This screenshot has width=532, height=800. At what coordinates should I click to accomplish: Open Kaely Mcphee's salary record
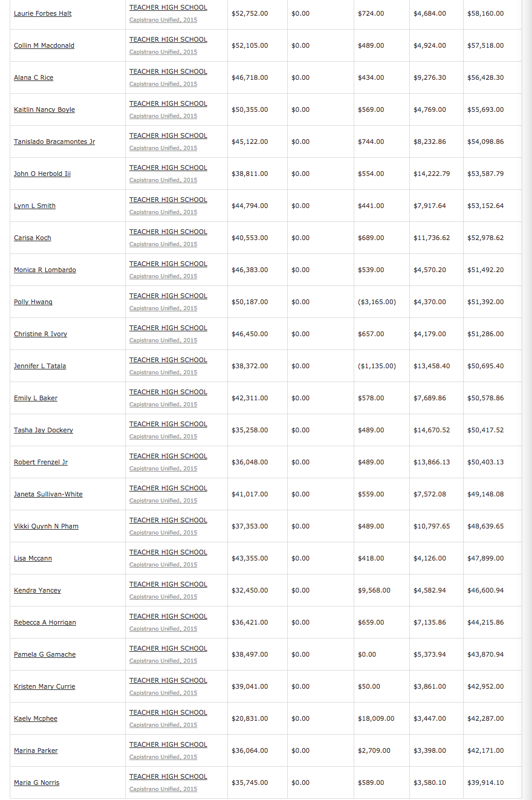[36, 718]
